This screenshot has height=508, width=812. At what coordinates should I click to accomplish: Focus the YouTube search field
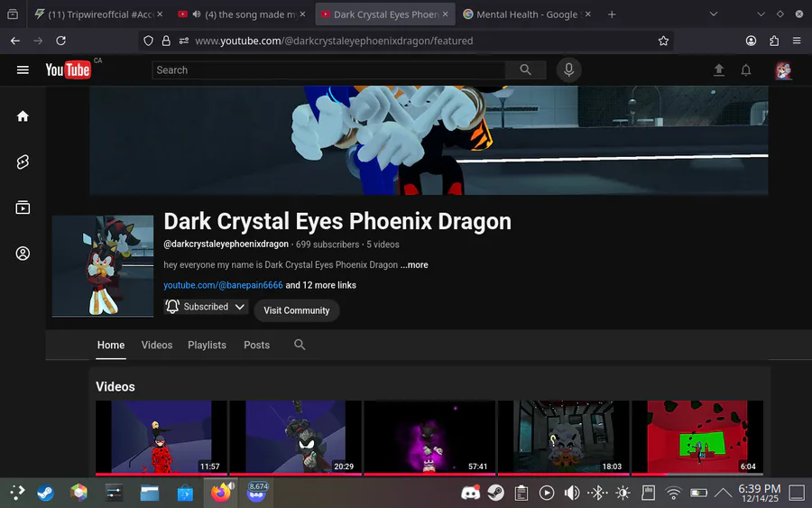click(328, 69)
